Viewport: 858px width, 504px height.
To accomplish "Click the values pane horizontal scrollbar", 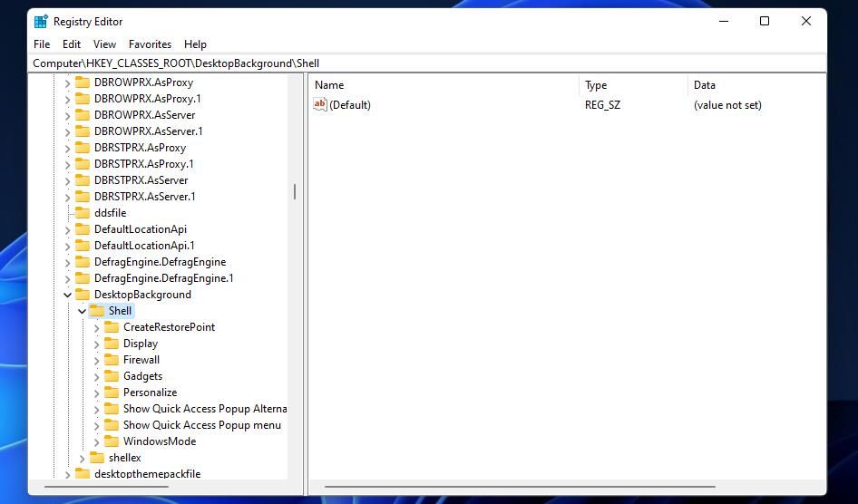I will coord(520,487).
